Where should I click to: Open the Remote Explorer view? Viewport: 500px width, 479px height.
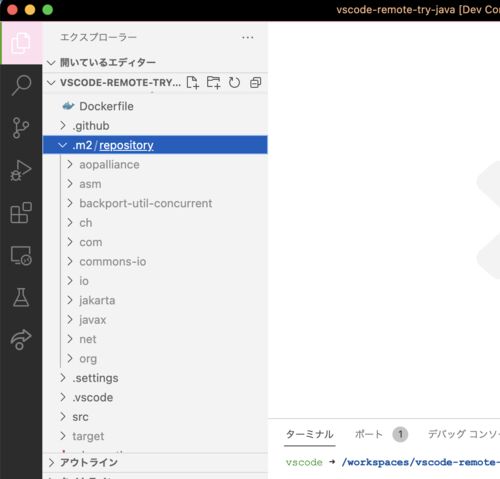(x=21, y=255)
